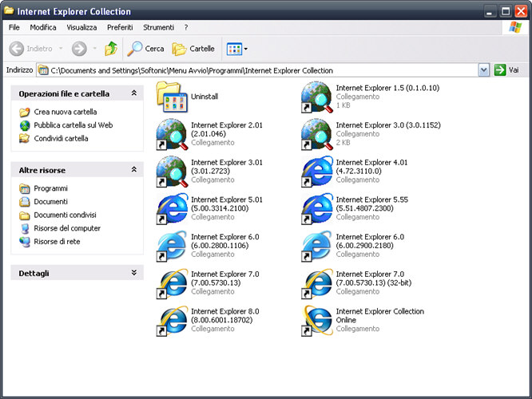Open the Visualizza menu
Viewport: 532px width, 399px height.
(81, 27)
